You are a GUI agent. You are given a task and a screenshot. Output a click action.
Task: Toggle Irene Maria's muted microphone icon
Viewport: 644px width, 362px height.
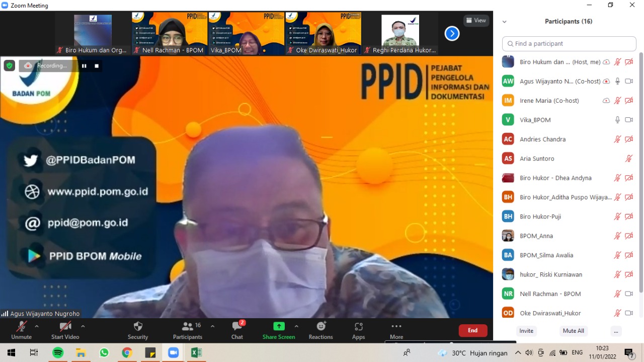click(x=617, y=101)
